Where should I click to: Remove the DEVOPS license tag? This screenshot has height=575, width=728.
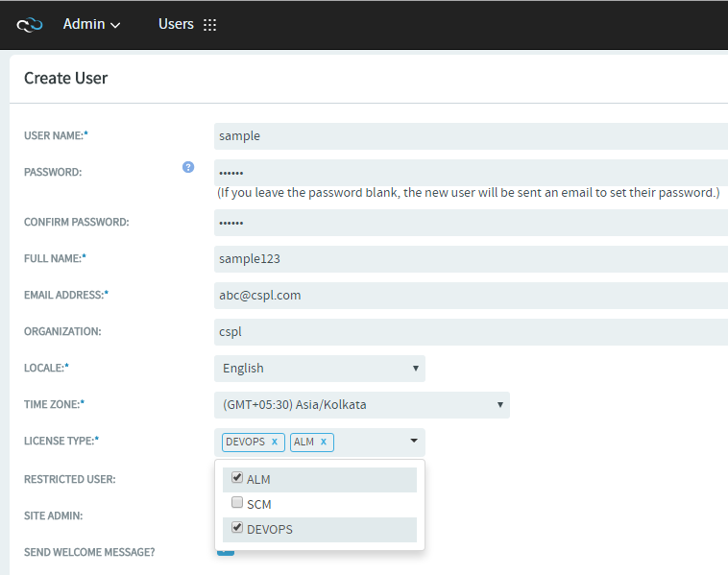275,442
